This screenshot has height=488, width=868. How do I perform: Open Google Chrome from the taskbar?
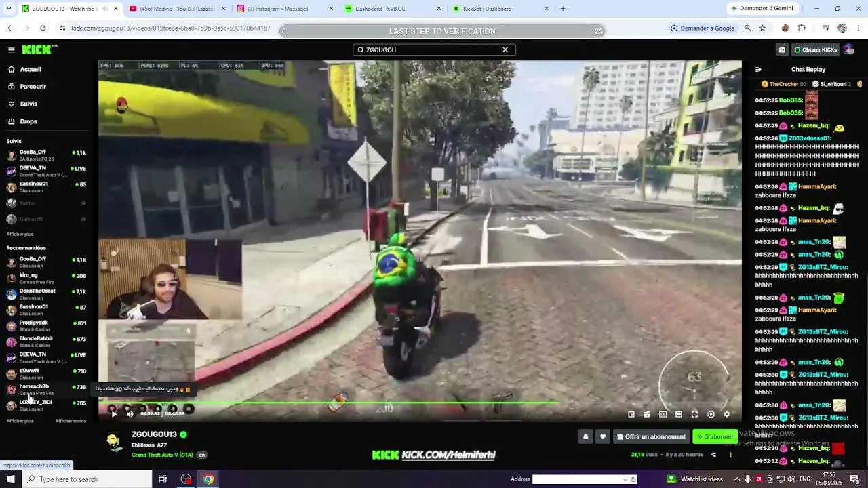(208, 479)
